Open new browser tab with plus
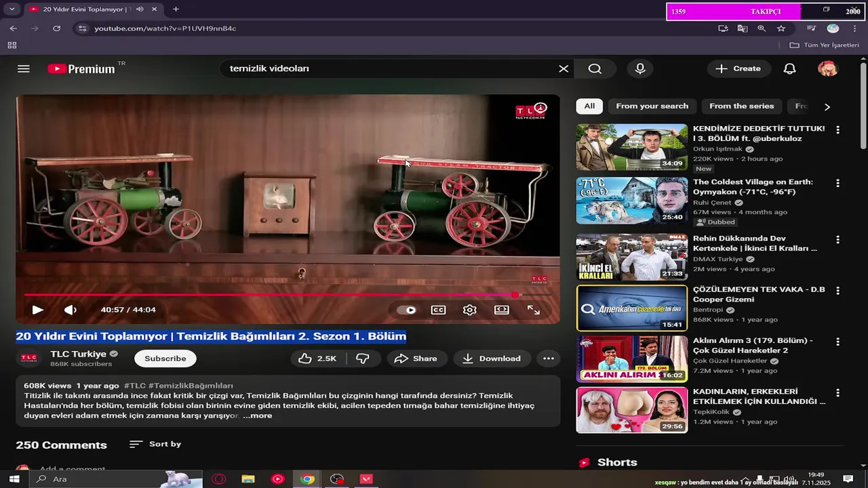The image size is (868, 488). (176, 9)
